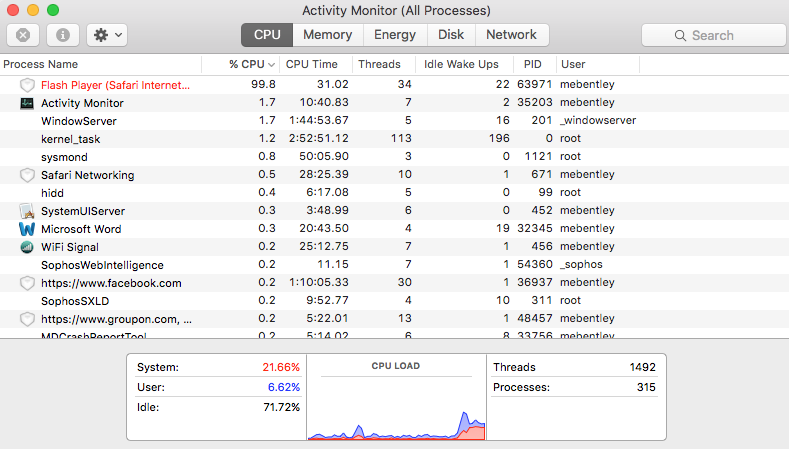Viewport: 789px width, 449px height.
Task: Select the WindowServer process row
Action: pyautogui.click(x=394, y=121)
